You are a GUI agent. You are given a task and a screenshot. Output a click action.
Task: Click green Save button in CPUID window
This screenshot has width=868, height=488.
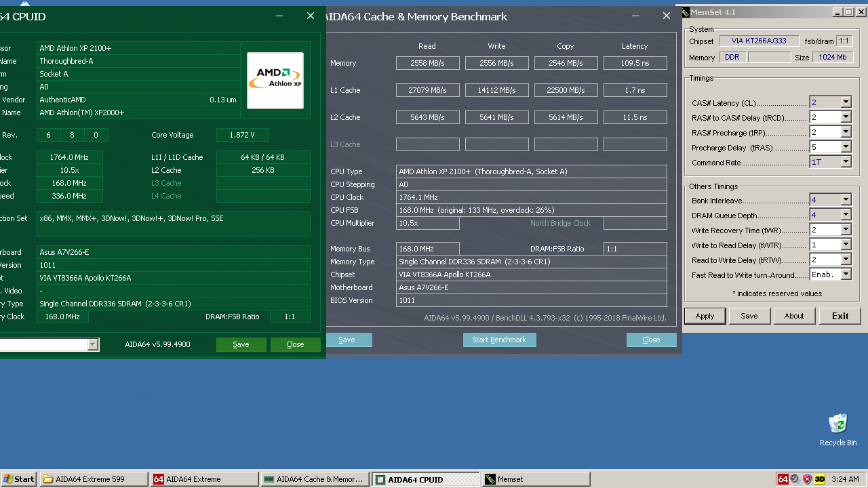241,344
